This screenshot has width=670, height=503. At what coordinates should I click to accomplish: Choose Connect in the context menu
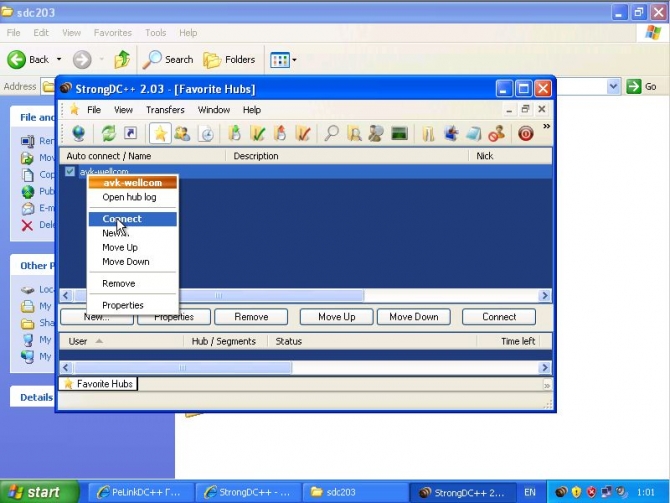[132, 219]
